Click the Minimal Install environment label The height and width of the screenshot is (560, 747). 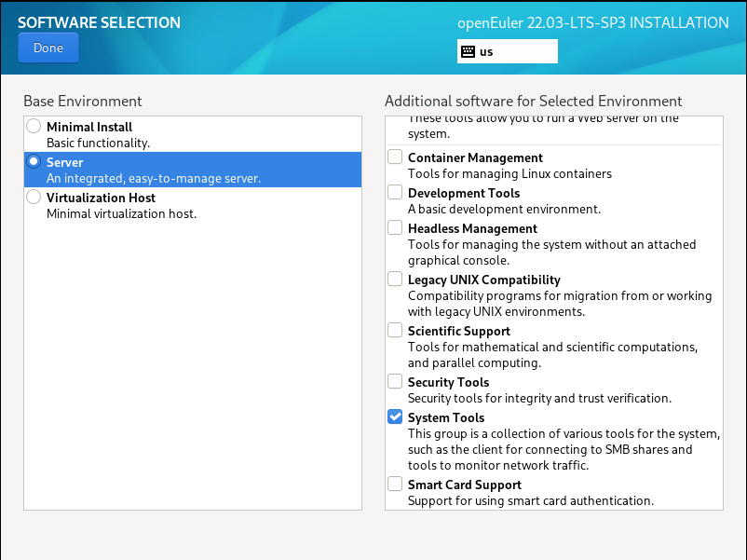89,127
